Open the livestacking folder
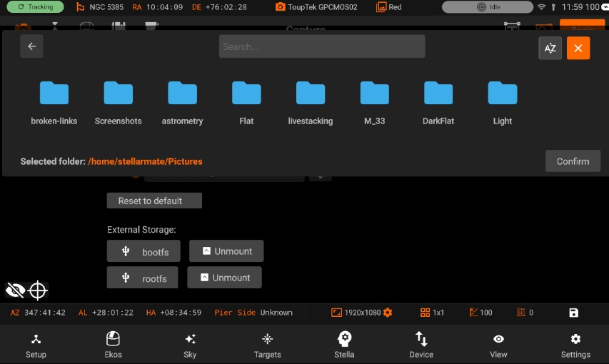 pyautogui.click(x=311, y=103)
